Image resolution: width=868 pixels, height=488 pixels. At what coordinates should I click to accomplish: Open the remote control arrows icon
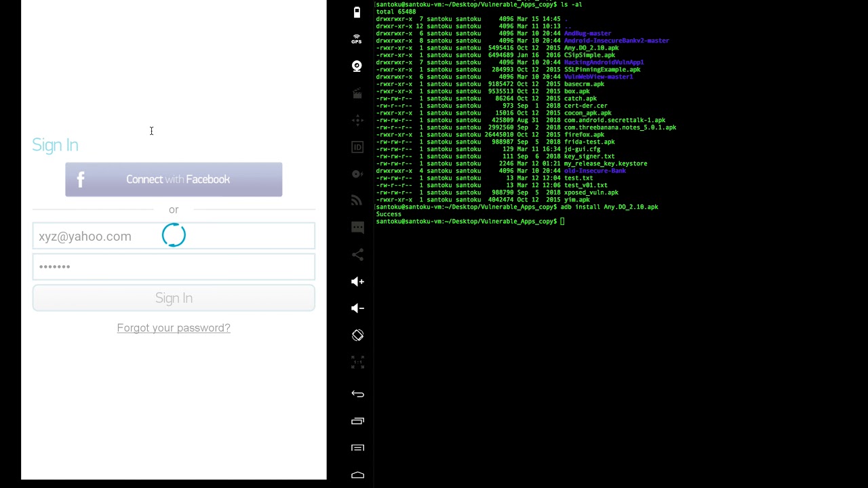[x=357, y=120]
